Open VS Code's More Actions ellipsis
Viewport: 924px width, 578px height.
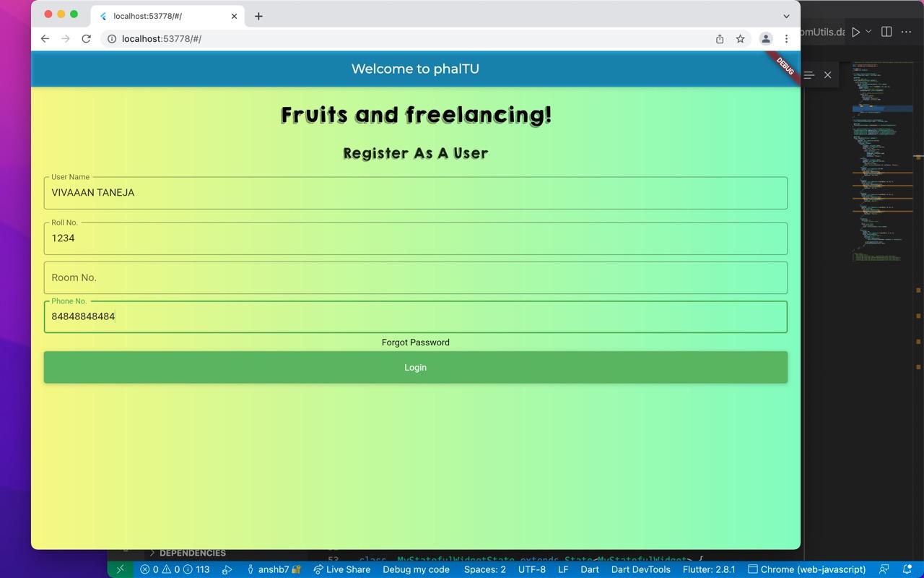[907, 32]
